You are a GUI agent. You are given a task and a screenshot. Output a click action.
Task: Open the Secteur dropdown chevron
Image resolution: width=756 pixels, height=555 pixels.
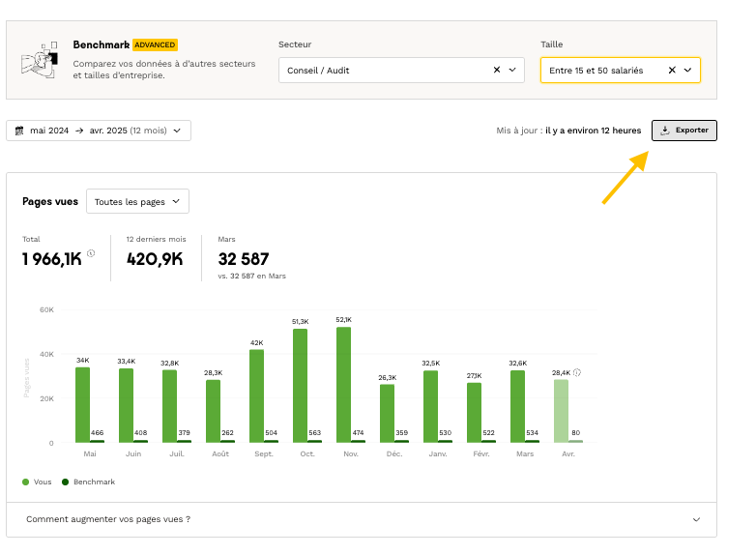click(x=513, y=70)
